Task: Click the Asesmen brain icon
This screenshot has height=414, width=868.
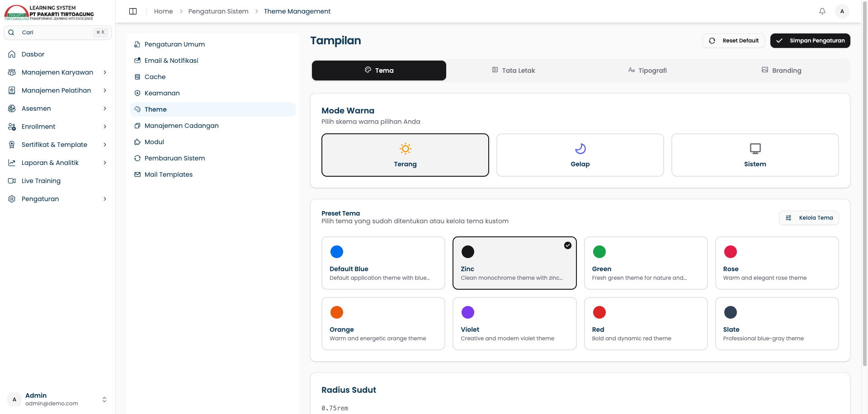Action: [x=12, y=108]
